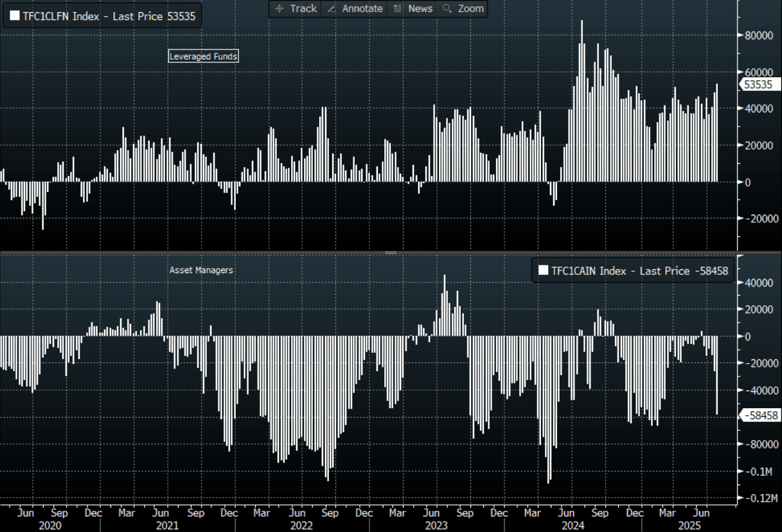Click the 0 label on the Leveraged Funds axis
This screenshot has width=782, height=532.
tap(749, 182)
